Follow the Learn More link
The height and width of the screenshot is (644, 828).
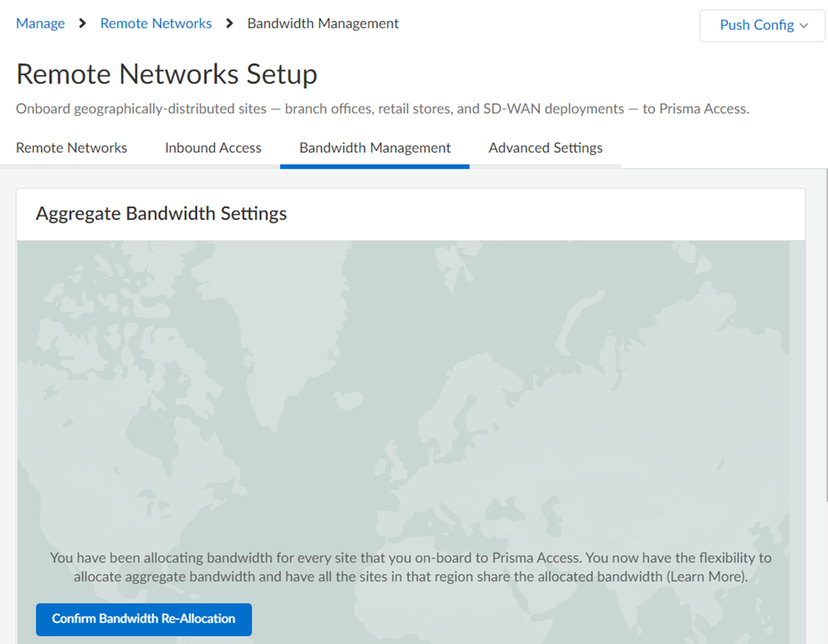tap(706, 577)
